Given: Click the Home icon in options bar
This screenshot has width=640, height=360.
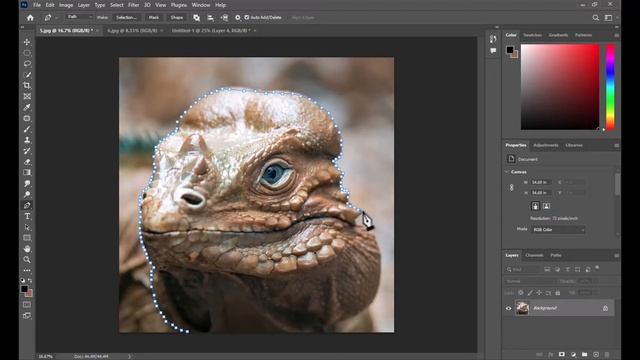Looking at the screenshot, I should [30, 18].
